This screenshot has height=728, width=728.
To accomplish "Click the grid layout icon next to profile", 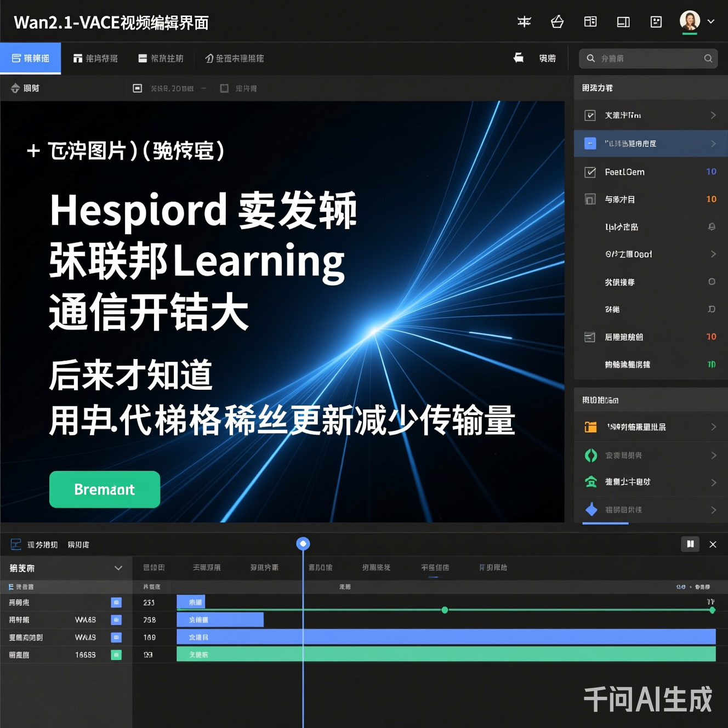I will pyautogui.click(x=590, y=22).
